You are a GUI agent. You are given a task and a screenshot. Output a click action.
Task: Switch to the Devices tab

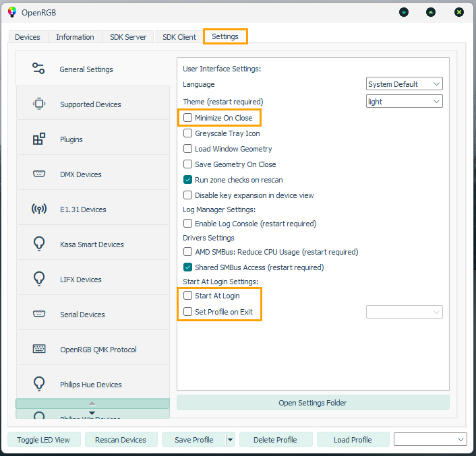(28, 37)
